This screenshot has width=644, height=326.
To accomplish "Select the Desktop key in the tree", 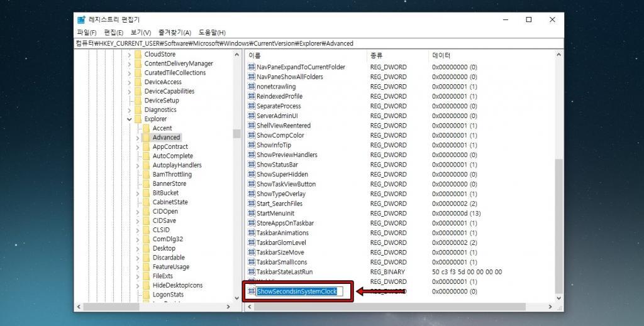I will 164,248.
